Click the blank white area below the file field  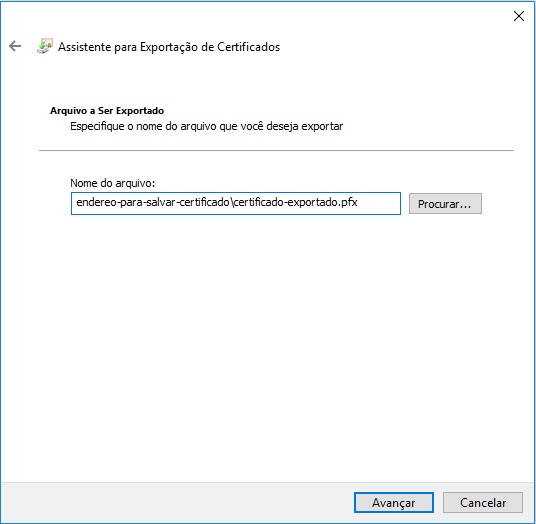[267, 342]
